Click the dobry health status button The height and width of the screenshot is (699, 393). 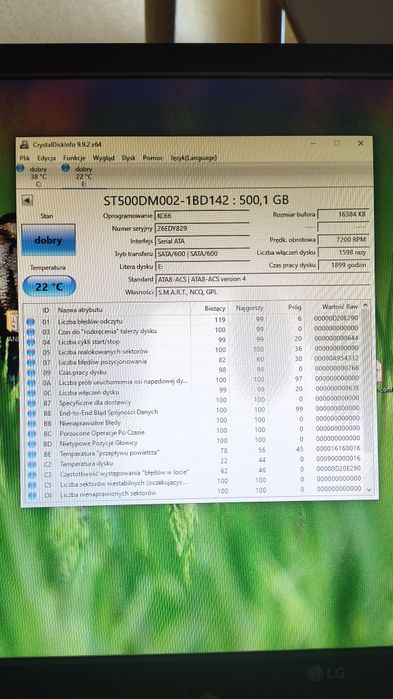[48, 240]
